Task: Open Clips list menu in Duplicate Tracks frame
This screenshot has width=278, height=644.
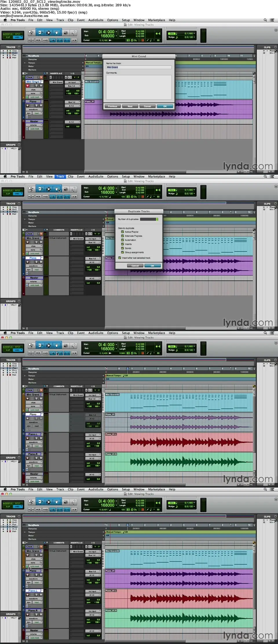Action: 275,204
